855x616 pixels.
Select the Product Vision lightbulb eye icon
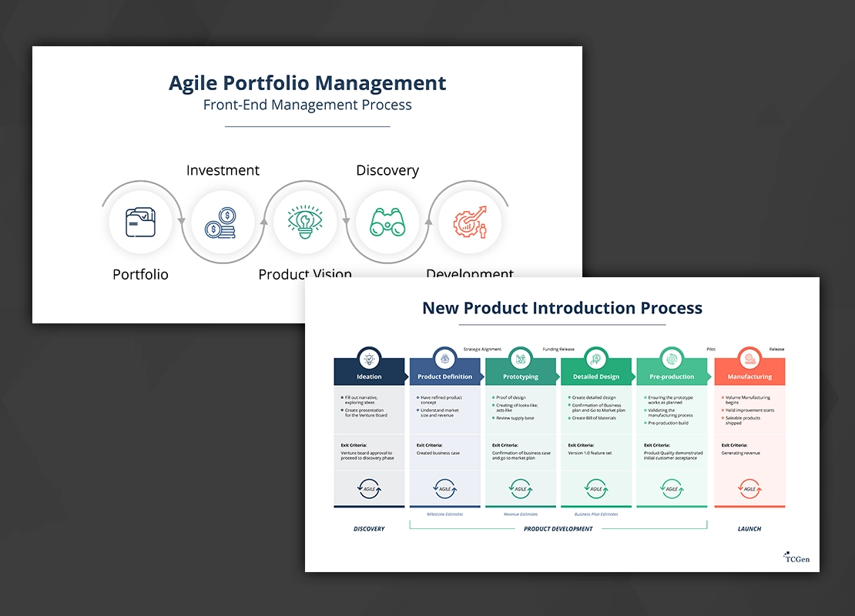(305, 223)
